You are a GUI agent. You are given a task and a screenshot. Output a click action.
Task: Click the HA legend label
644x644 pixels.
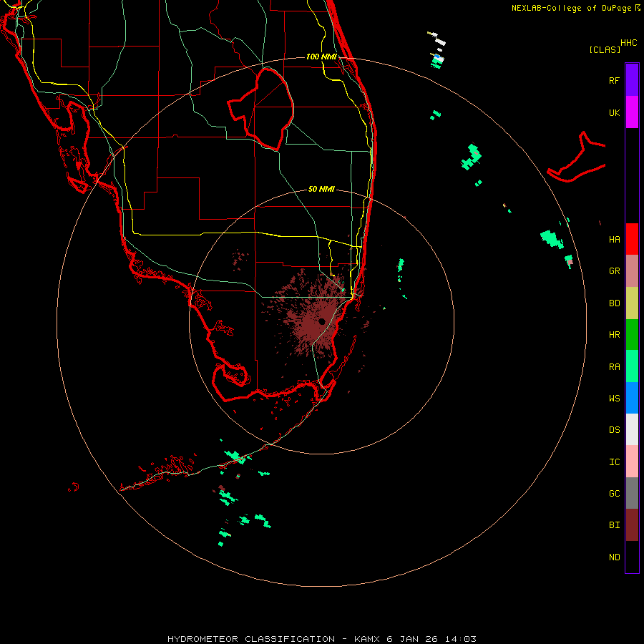tap(614, 239)
